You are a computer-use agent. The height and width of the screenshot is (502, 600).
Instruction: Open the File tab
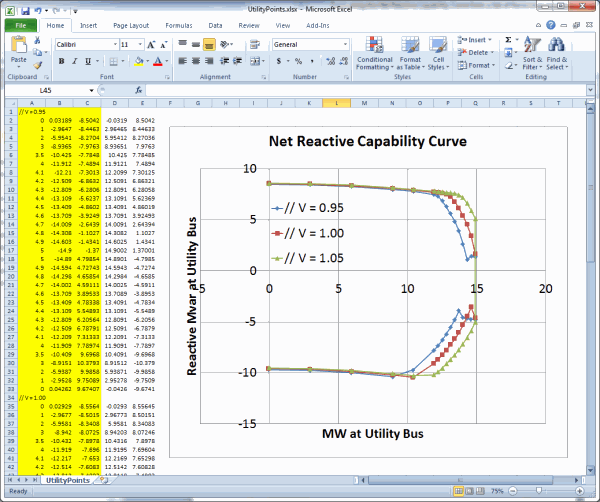tap(21, 25)
